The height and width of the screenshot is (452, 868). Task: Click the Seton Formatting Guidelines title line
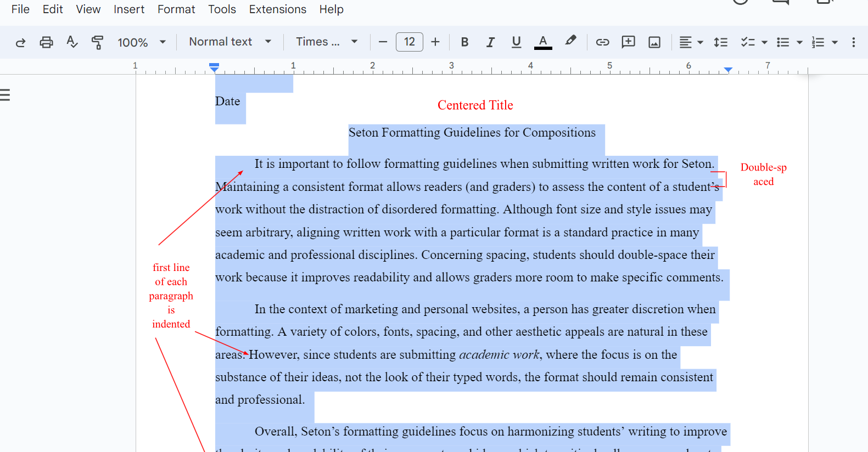point(472,132)
